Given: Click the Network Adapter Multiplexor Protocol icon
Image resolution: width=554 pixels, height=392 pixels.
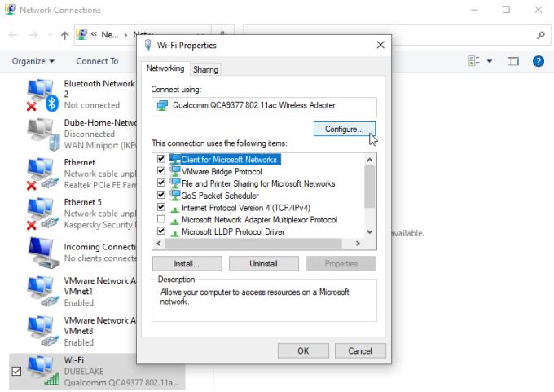Looking at the screenshot, I should click(x=174, y=221).
